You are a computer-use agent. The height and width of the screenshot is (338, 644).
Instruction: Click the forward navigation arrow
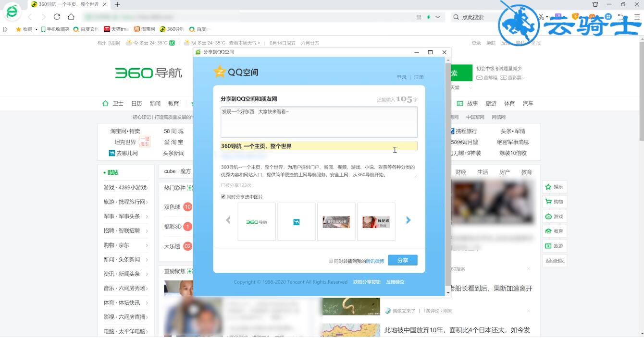coord(43,17)
